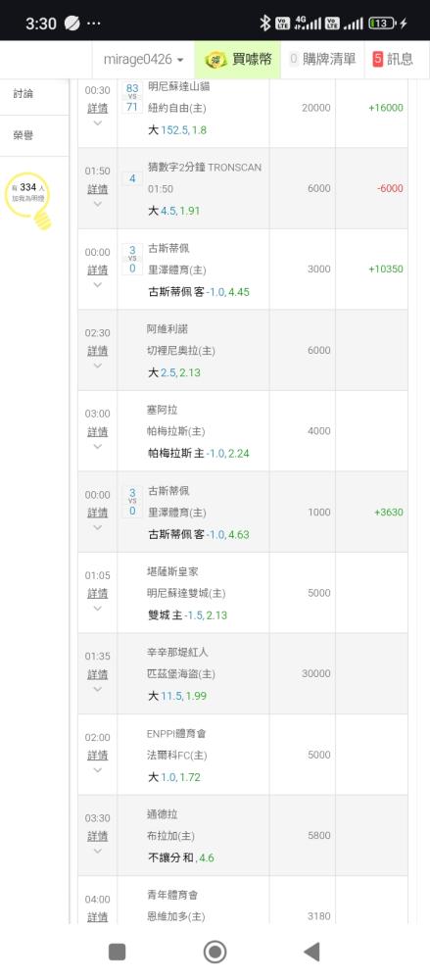
Task: Tap Android recent apps square button
Action: click(117, 952)
